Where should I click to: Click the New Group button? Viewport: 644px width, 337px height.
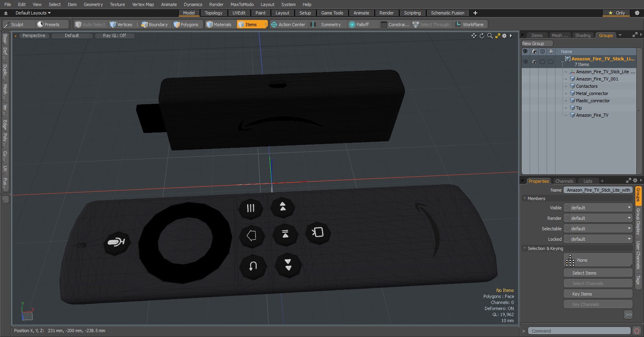point(537,43)
